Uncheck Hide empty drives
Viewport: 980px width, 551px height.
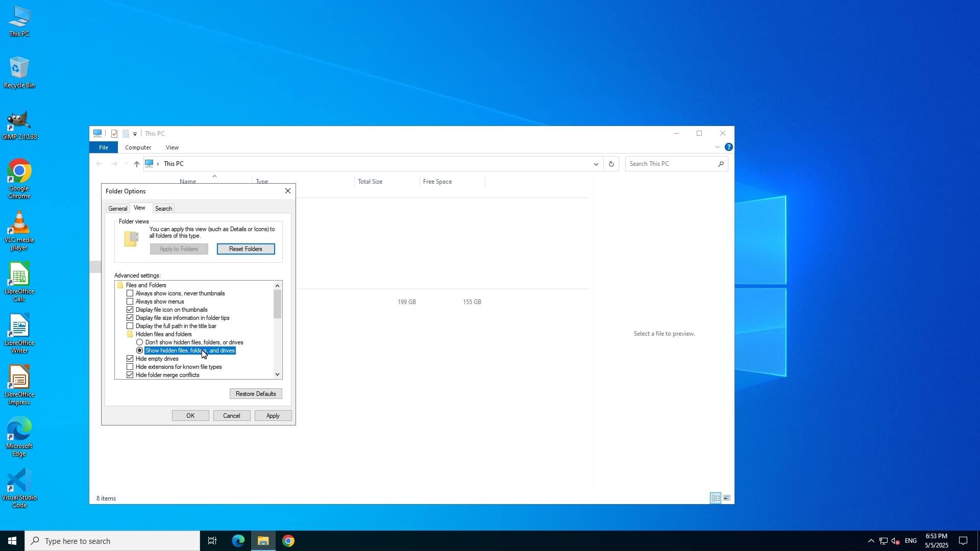tap(130, 359)
